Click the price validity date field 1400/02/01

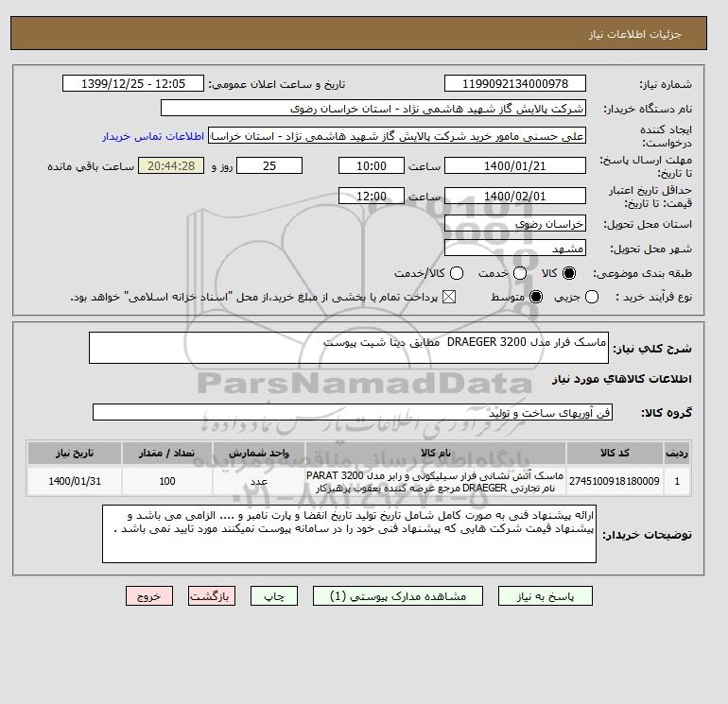515,196
